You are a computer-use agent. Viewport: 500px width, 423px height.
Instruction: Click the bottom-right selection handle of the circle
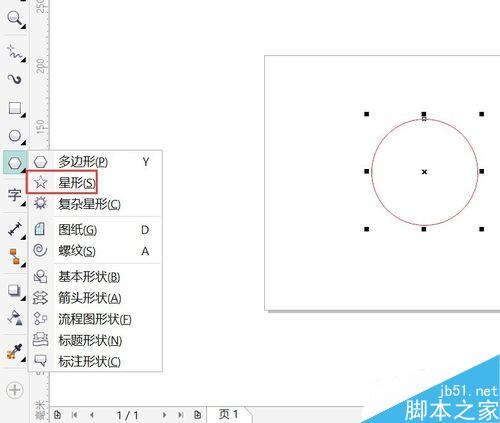coord(482,229)
